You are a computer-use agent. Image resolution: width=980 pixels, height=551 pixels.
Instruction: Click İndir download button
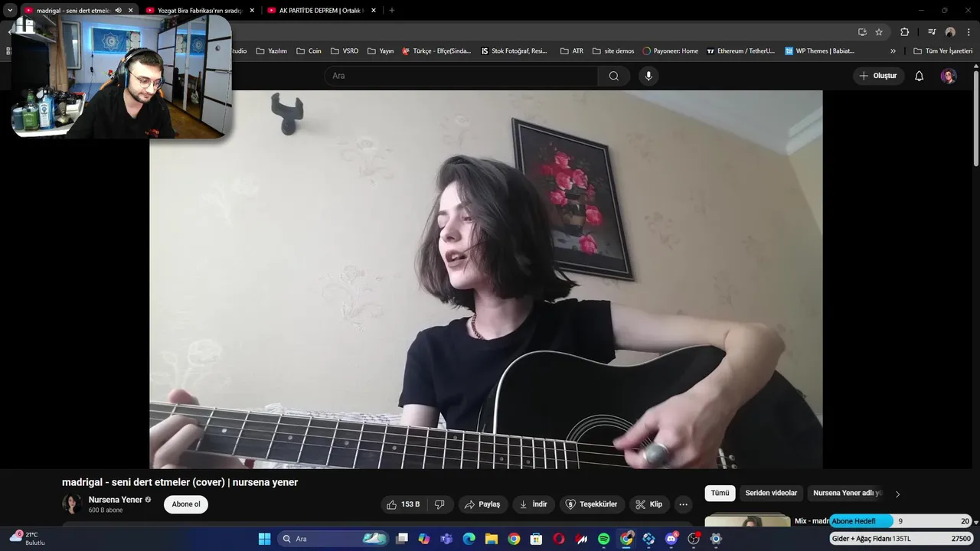coord(533,504)
